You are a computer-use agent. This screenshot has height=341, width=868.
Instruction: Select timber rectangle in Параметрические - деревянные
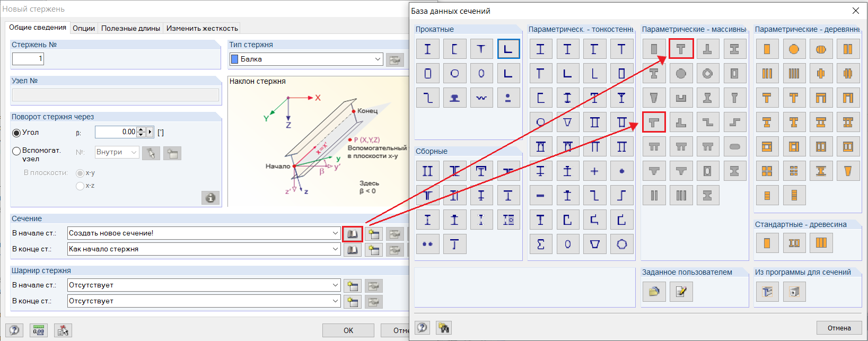pyautogui.click(x=767, y=49)
